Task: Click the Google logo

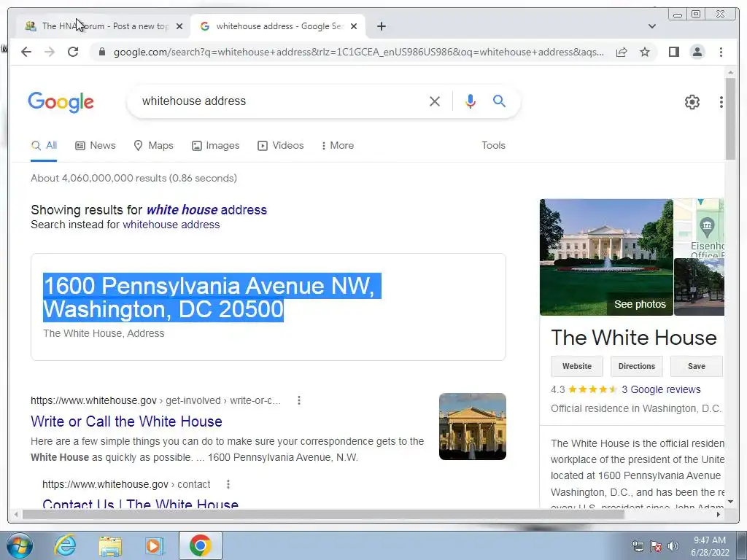Action: [x=61, y=102]
